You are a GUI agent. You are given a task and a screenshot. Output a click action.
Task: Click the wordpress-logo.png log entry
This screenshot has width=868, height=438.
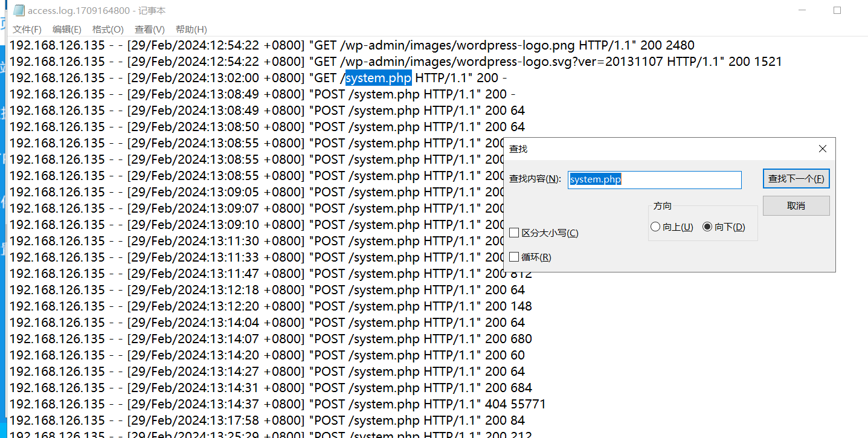tap(352, 45)
